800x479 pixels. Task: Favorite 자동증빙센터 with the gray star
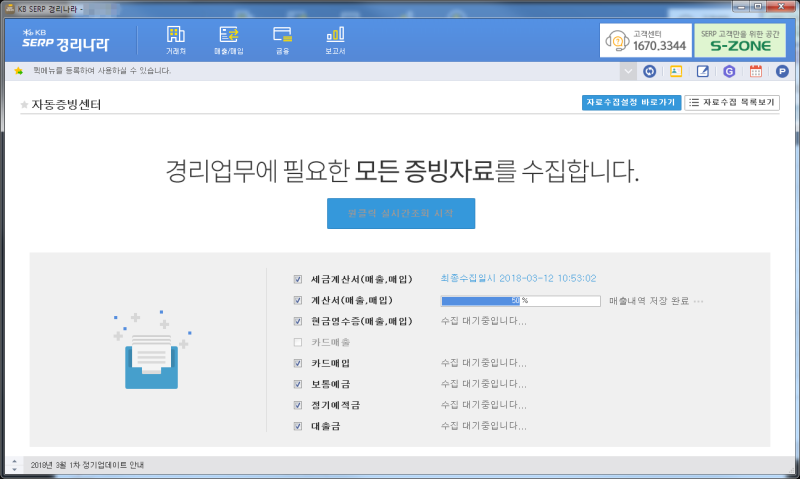[x=24, y=105]
